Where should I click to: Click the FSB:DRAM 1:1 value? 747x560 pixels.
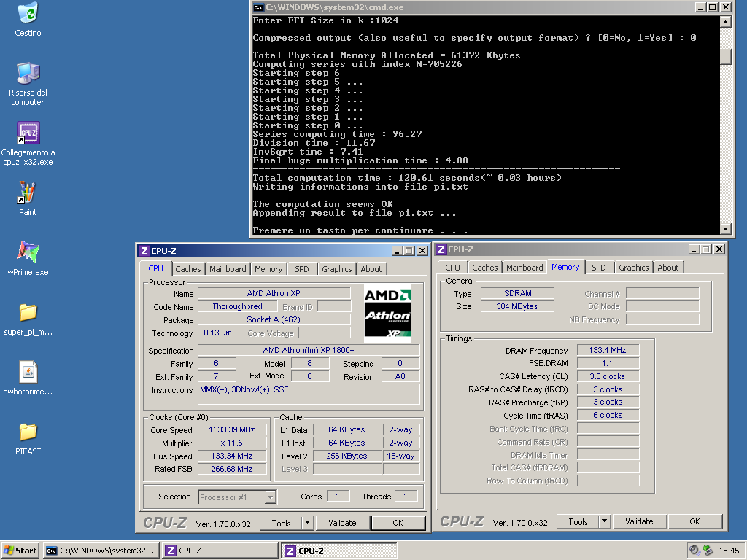pyautogui.click(x=608, y=363)
